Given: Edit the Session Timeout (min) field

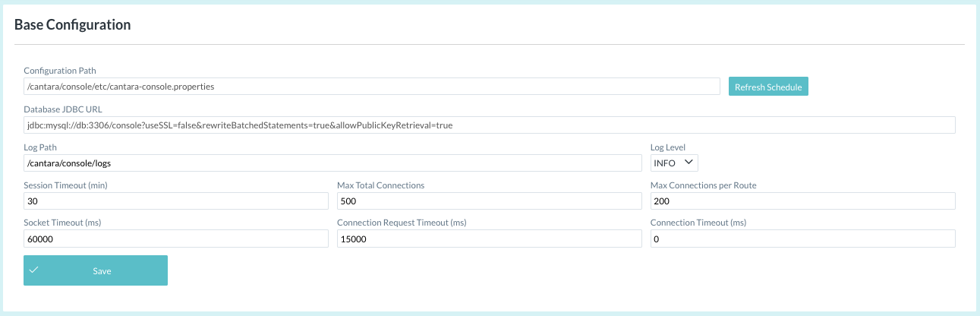Looking at the screenshot, I should [175, 201].
